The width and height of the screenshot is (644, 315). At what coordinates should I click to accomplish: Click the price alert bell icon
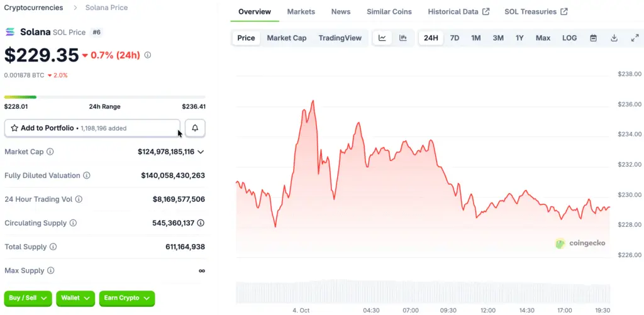tap(195, 128)
